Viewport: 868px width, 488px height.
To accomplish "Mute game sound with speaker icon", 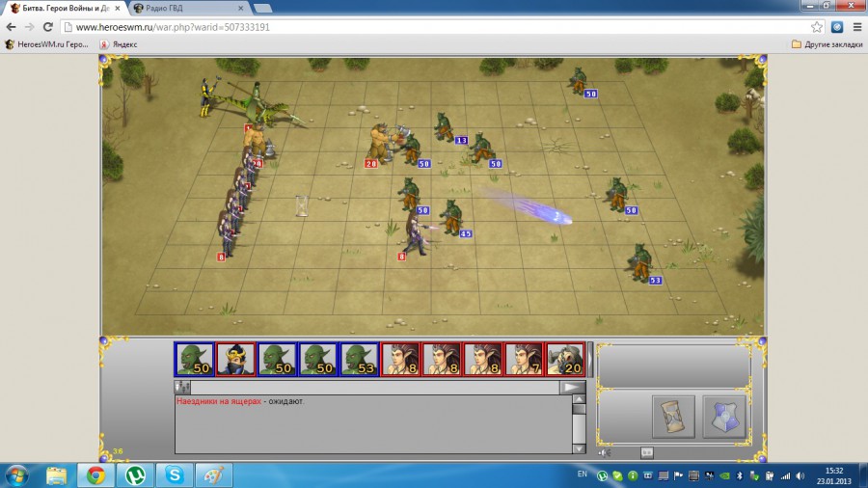I will click(x=605, y=452).
